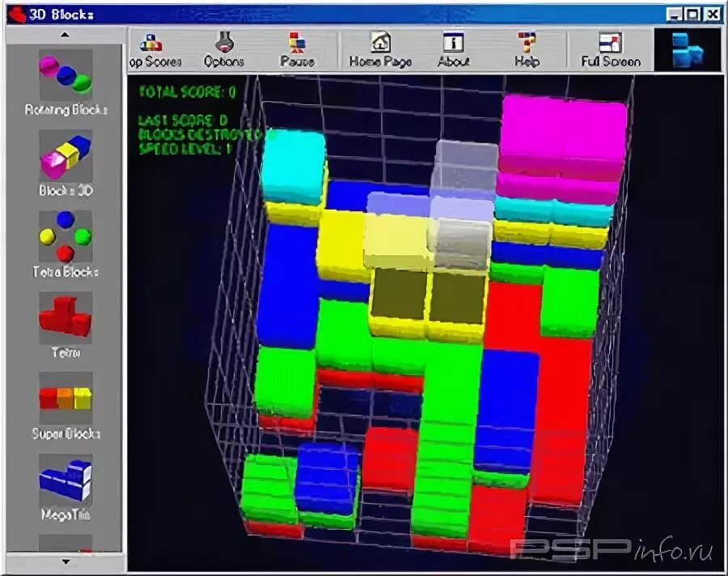Open the Help question mark icon

click(x=527, y=42)
